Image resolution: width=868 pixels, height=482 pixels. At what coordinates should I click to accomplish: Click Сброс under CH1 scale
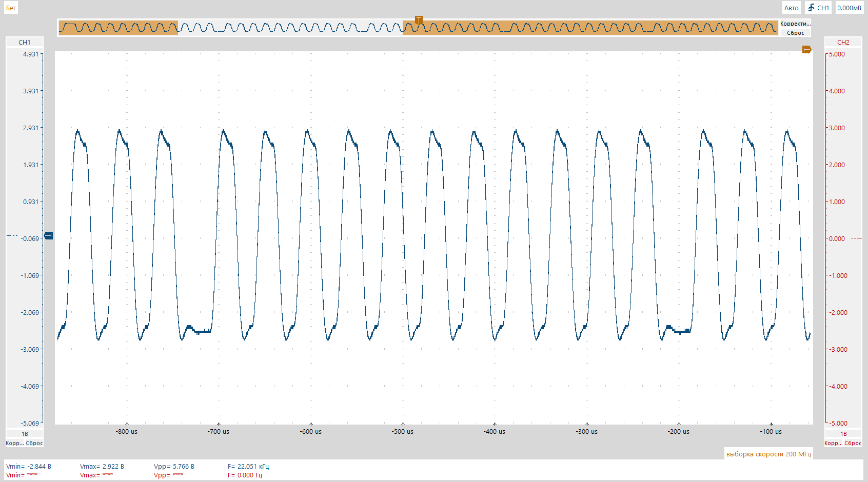tap(34, 443)
